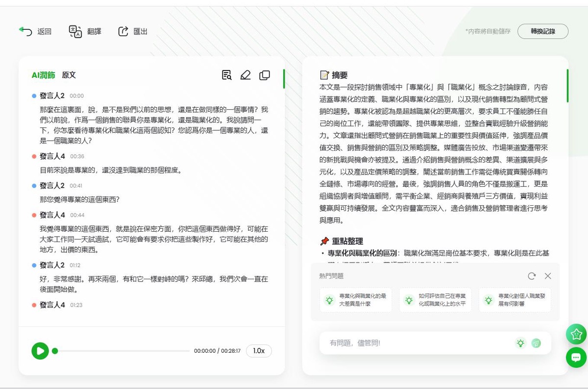
Task: Select hot question about evaluating professional level
Action: tap(435, 299)
